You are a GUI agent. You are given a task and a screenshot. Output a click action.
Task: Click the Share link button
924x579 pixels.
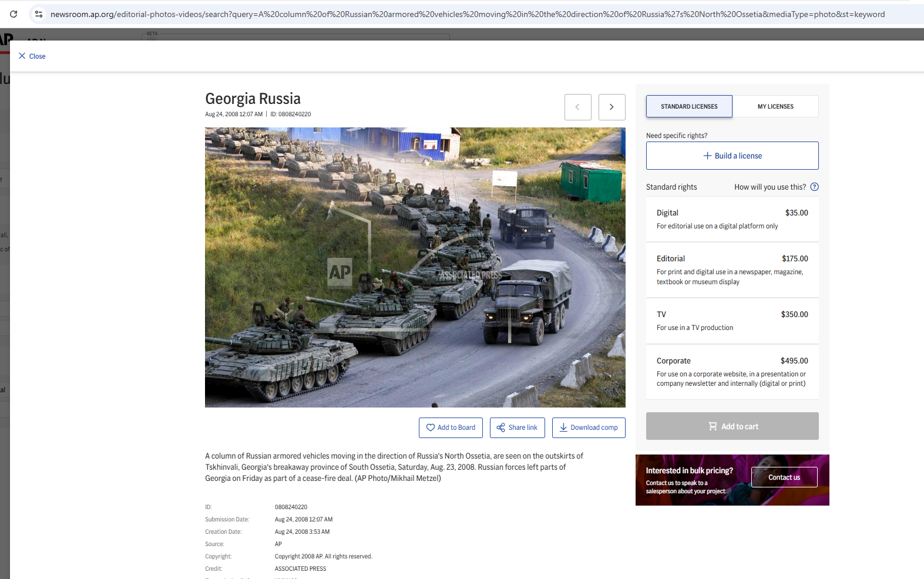(517, 427)
